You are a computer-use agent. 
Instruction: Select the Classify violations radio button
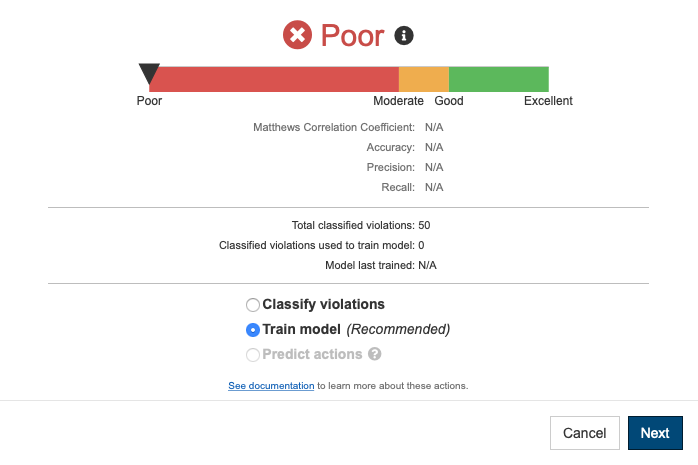click(253, 305)
